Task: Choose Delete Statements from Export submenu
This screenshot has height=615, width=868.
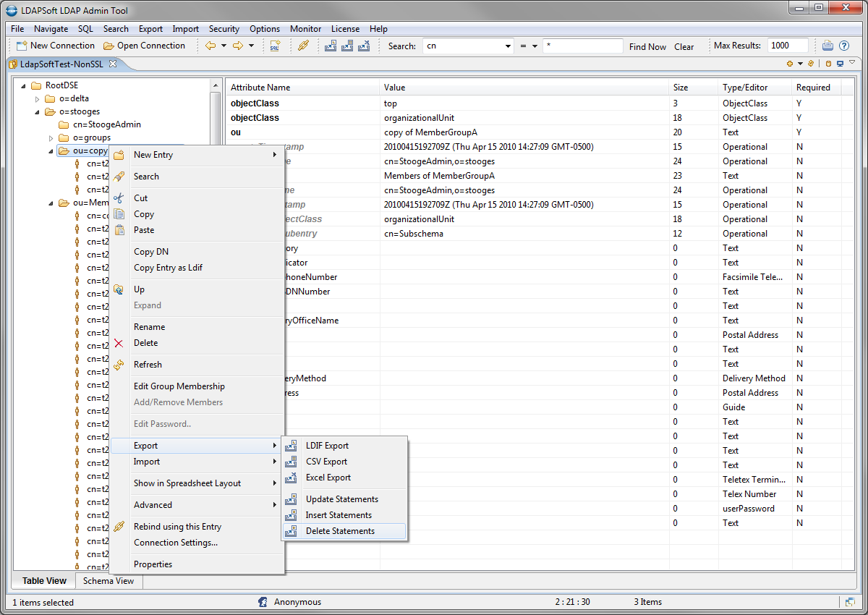Action: click(x=340, y=531)
